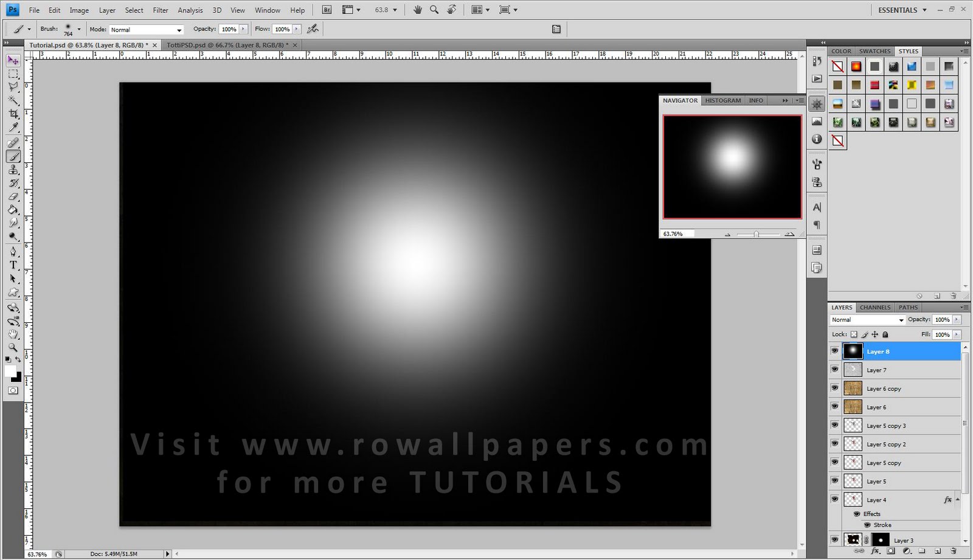Swap foreground and background colors
This screenshot has height=560, width=973.
(x=18, y=359)
